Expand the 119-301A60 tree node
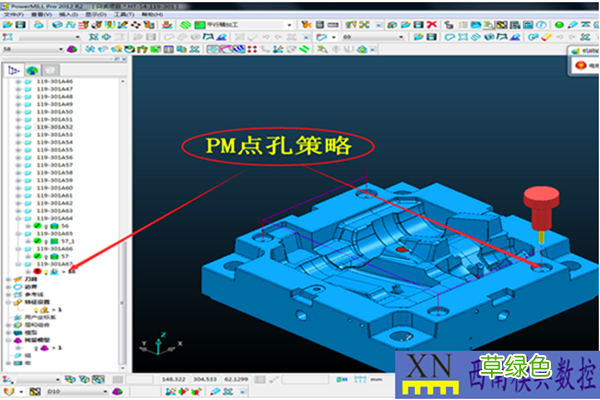The width and height of the screenshot is (600, 400). (18, 188)
